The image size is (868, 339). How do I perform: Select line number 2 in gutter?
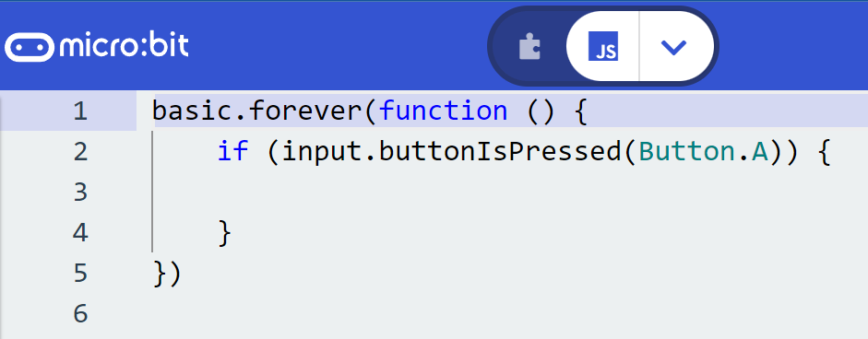pos(80,151)
